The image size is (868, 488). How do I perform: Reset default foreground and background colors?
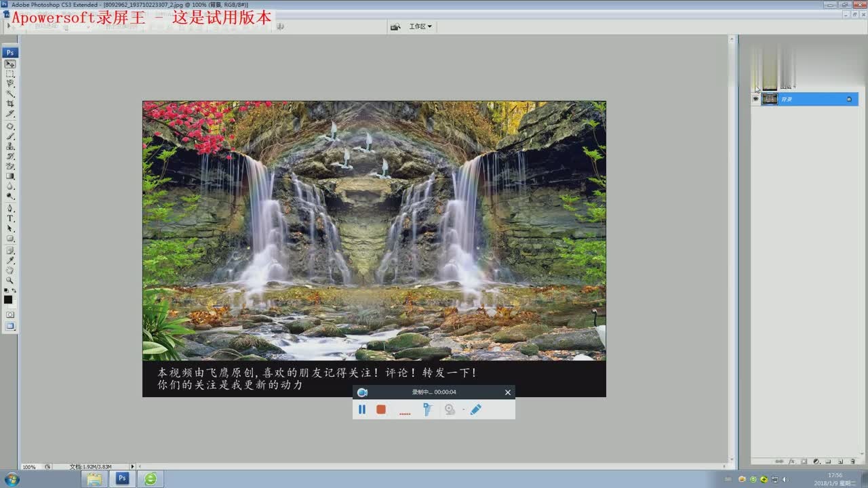6,291
